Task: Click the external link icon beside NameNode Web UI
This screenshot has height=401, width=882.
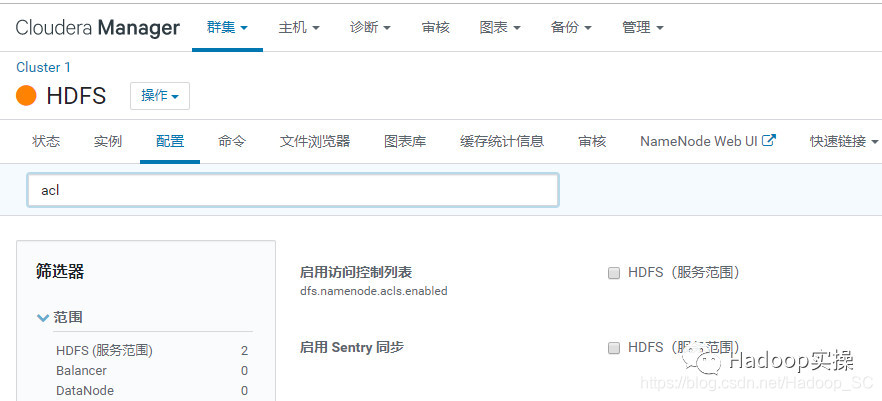Action: click(x=769, y=141)
